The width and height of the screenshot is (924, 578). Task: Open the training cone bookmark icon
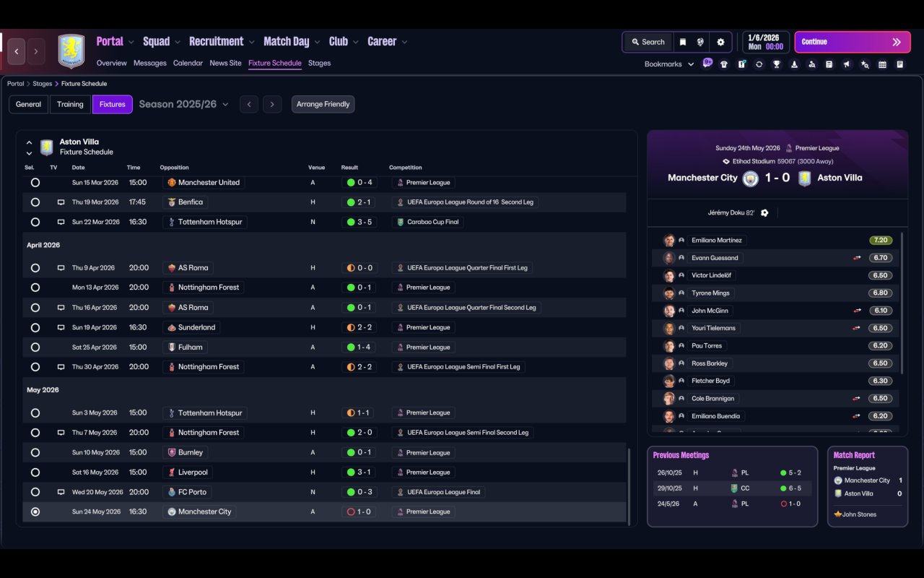[x=794, y=64]
